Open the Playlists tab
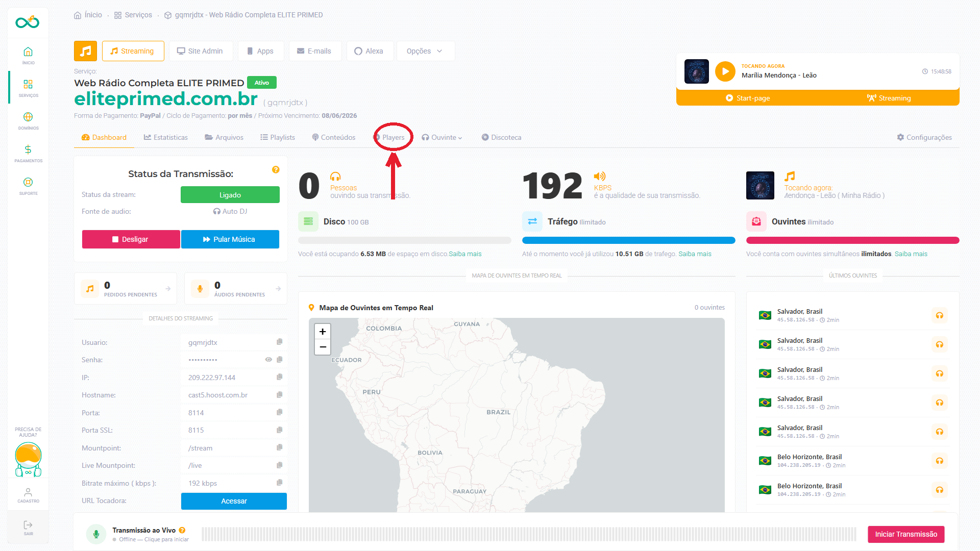Image resolution: width=980 pixels, height=551 pixels. pos(278,137)
